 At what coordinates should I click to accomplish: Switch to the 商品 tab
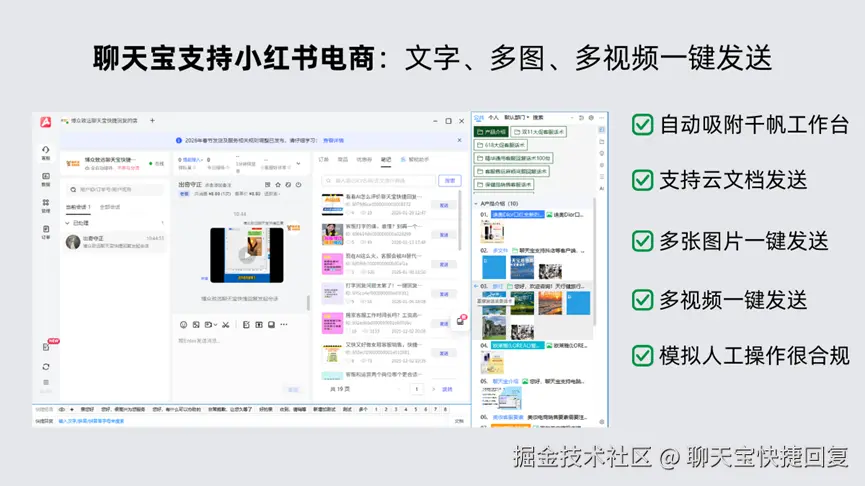click(x=343, y=160)
